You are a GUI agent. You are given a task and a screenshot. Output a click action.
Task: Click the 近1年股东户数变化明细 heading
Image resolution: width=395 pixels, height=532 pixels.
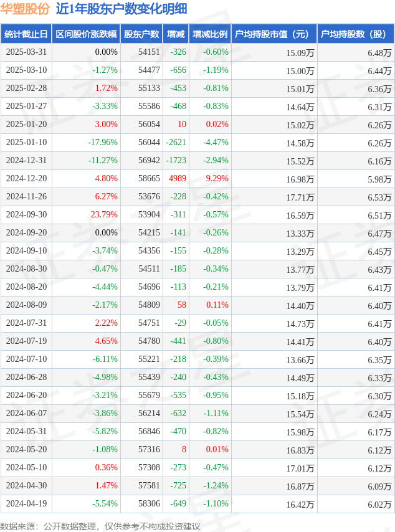coord(121,9)
